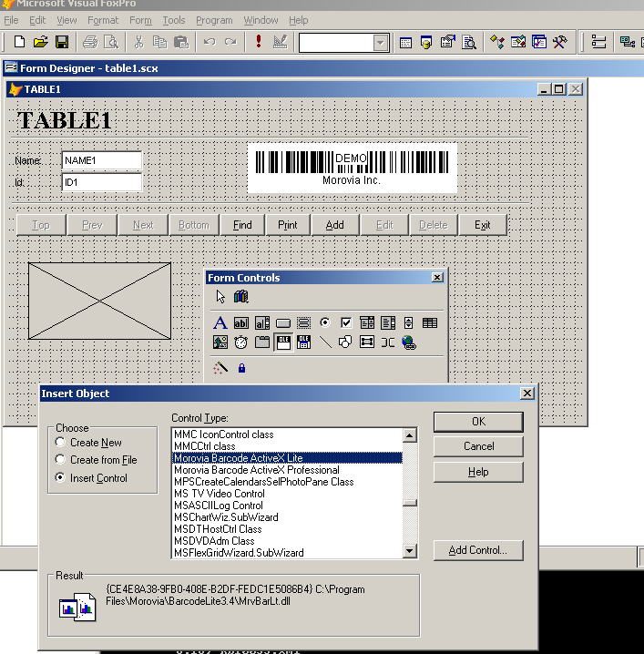This screenshot has width=644, height=654.
Task: Pick the Shape control tool
Action: pos(345,342)
